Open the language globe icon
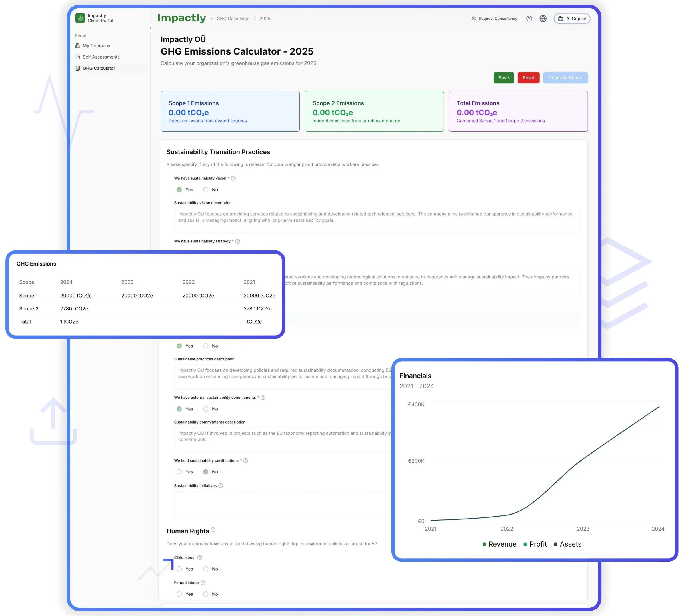The width and height of the screenshot is (684, 616). tap(543, 19)
